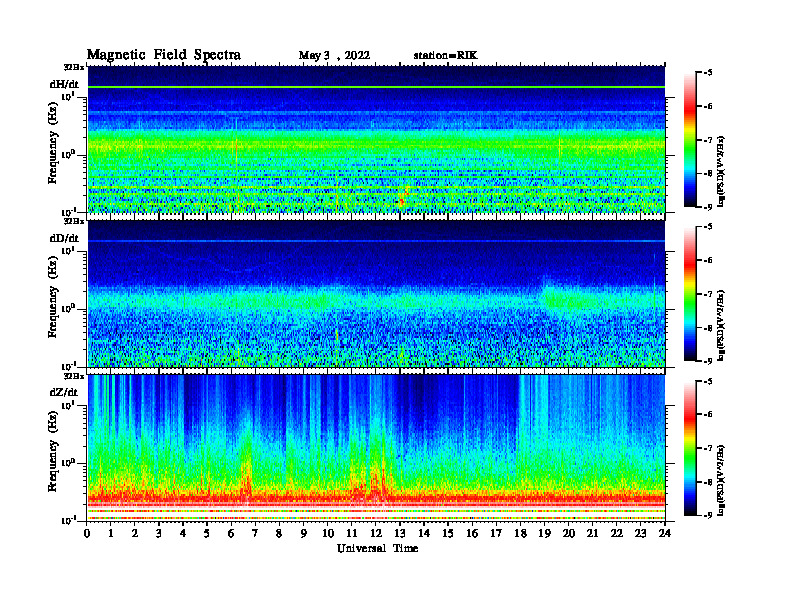Click hour tick label "10" on time axis
This screenshot has height=612, width=792.
coord(327,534)
